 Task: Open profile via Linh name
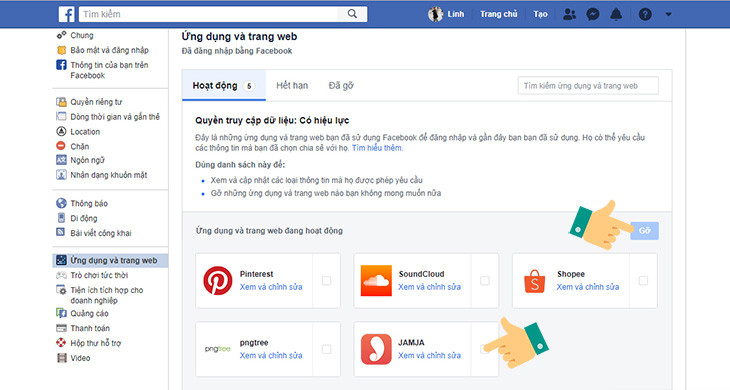(456, 14)
